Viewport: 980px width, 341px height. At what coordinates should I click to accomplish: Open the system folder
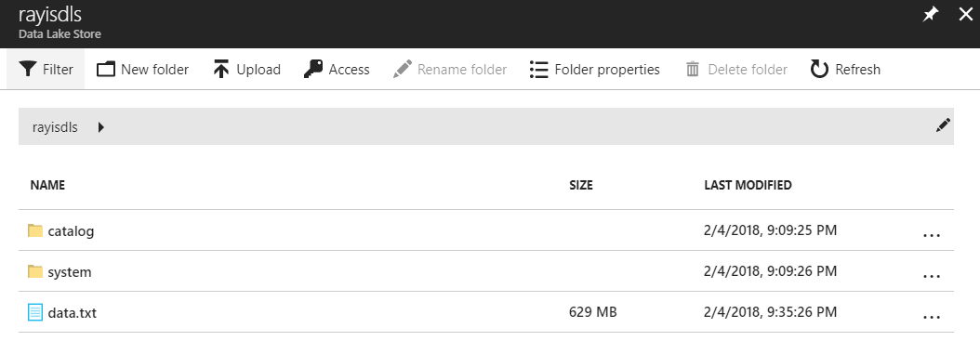(x=70, y=272)
